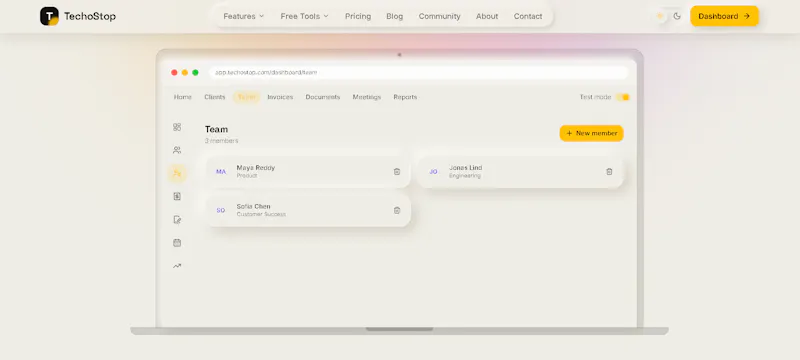Click the Customer Success role text
This screenshot has width=800, height=360.
pyautogui.click(x=261, y=215)
